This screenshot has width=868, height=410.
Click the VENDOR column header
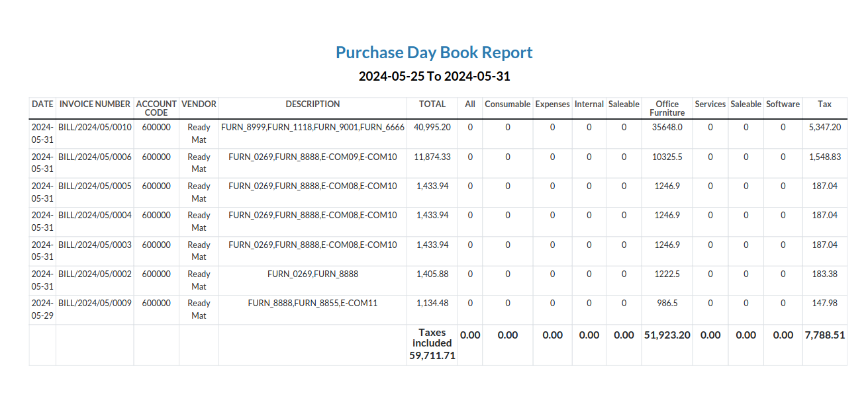pyautogui.click(x=199, y=104)
